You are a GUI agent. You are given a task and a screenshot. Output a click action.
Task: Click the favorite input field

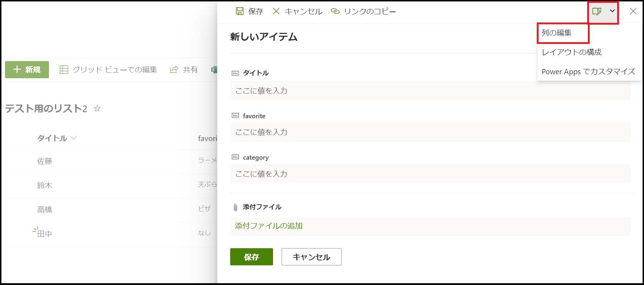[431, 132]
